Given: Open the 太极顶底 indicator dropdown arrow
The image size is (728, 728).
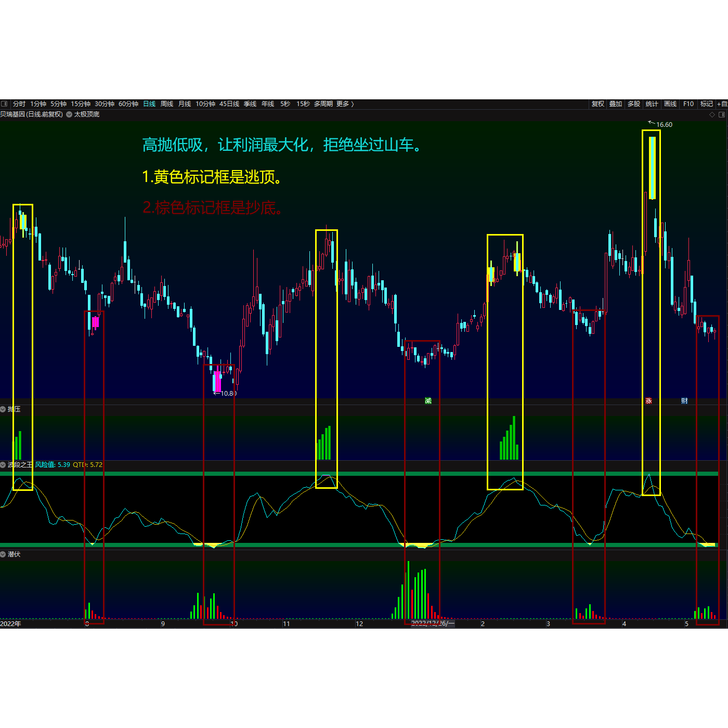Looking at the screenshot, I should (69, 114).
